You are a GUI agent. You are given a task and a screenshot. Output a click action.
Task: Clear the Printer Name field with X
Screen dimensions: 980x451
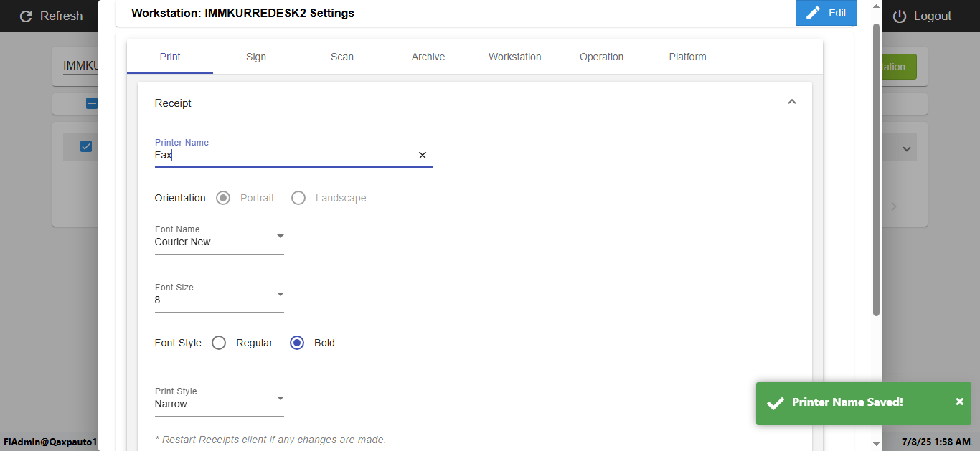click(x=423, y=155)
